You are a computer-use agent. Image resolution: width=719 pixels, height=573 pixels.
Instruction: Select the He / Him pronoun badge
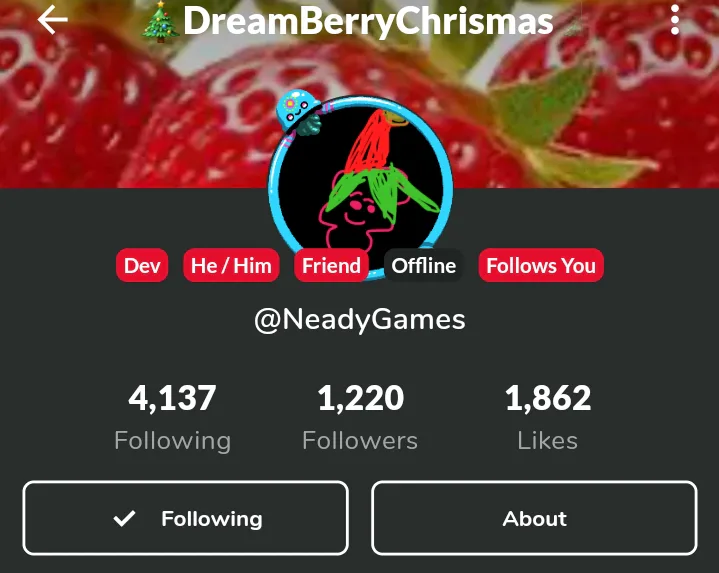(231, 265)
